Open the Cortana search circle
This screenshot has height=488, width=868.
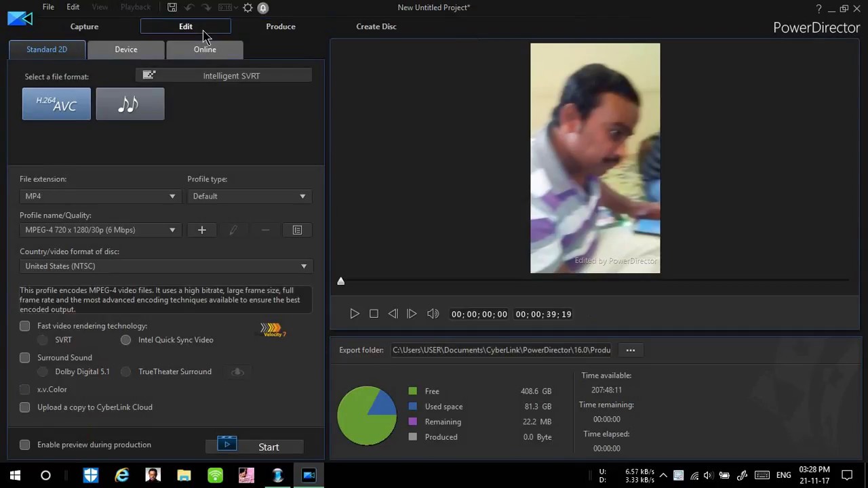click(x=45, y=475)
